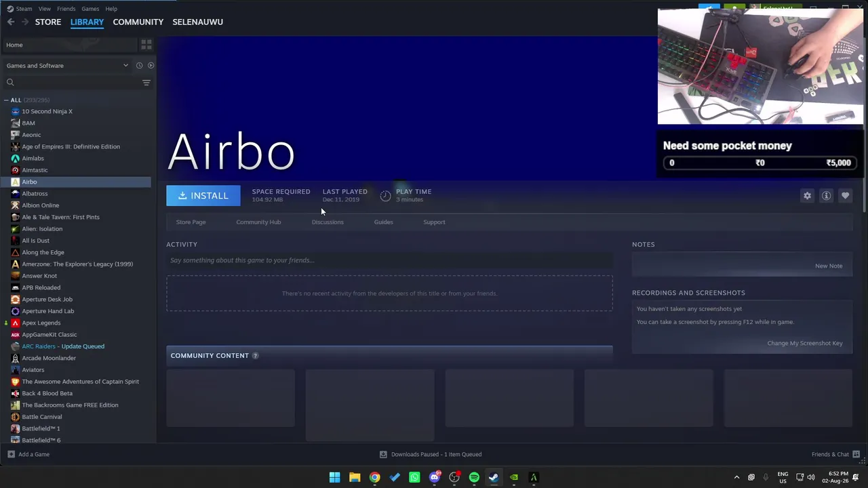
Task: Go back with the left navigation arrow
Action: pyautogui.click(x=11, y=22)
